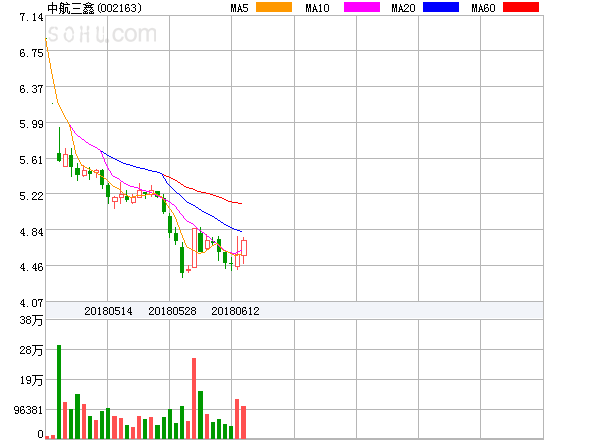Click the 28万 volume axis label
Image resolution: width=600 pixels, height=440 pixels.
pyautogui.click(x=31, y=350)
